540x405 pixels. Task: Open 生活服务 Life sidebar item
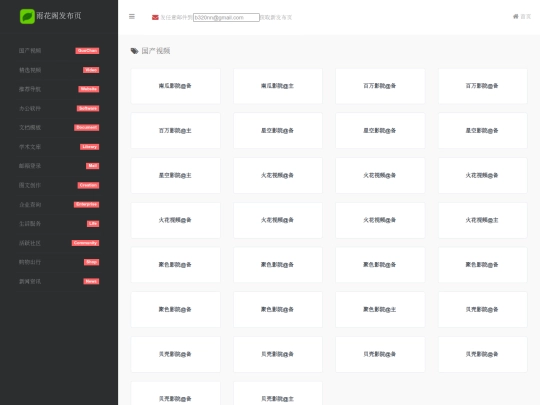pos(59,224)
